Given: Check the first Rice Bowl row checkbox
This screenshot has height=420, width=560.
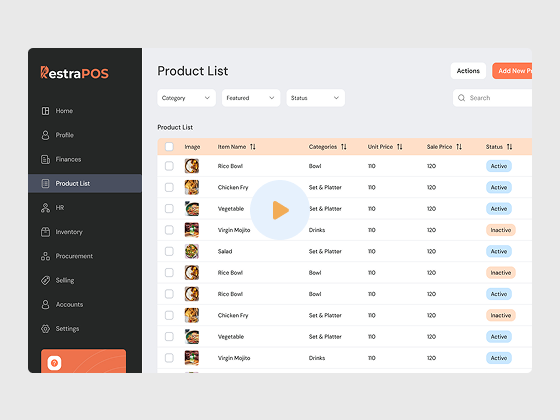Looking at the screenshot, I should [x=169, y=166].
